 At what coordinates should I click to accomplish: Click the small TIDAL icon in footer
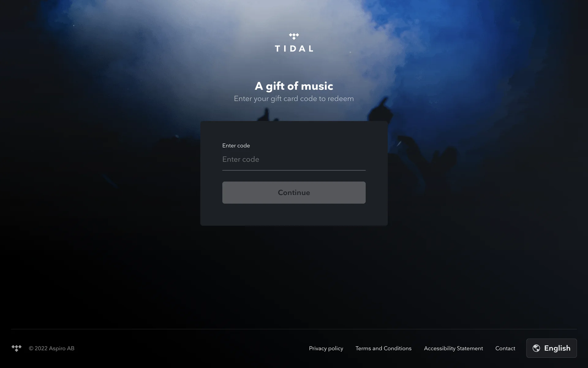coord(17,348)
